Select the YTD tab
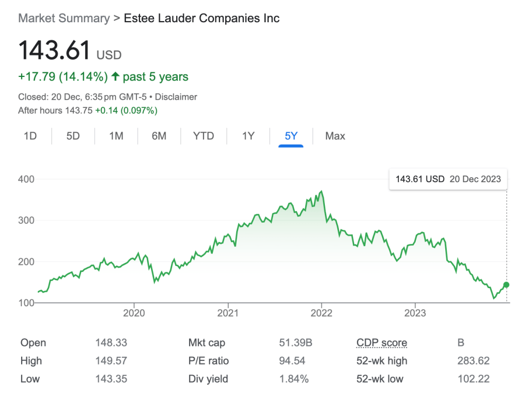The width and height of the screenshot is (532, 396). point(204,136)
